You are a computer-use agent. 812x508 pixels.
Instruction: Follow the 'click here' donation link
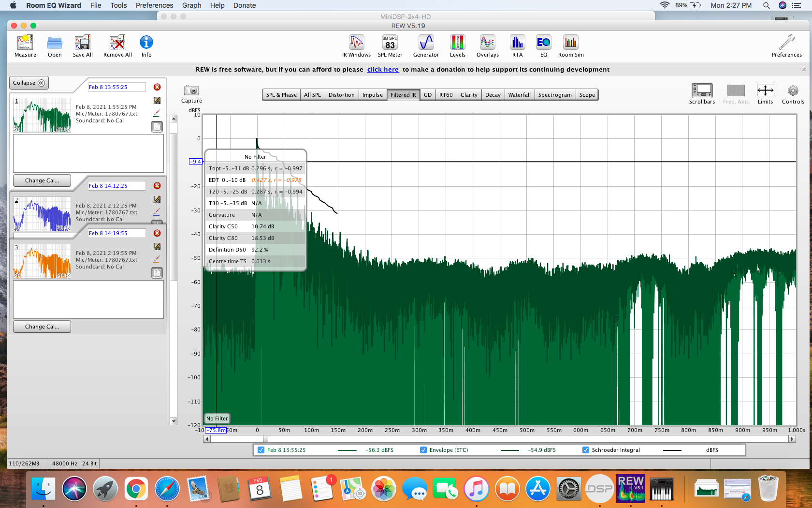tap(383, 70)
